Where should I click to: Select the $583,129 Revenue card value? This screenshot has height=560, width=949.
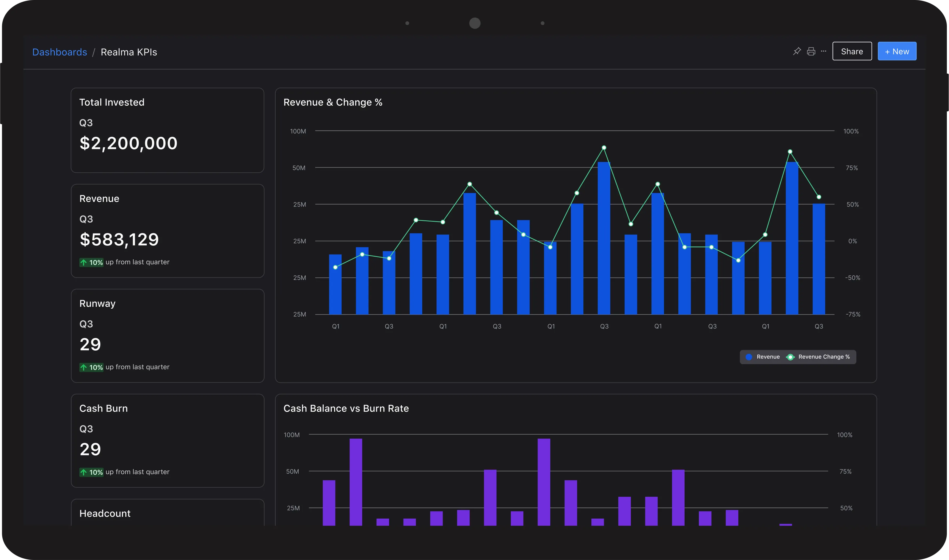119,240
